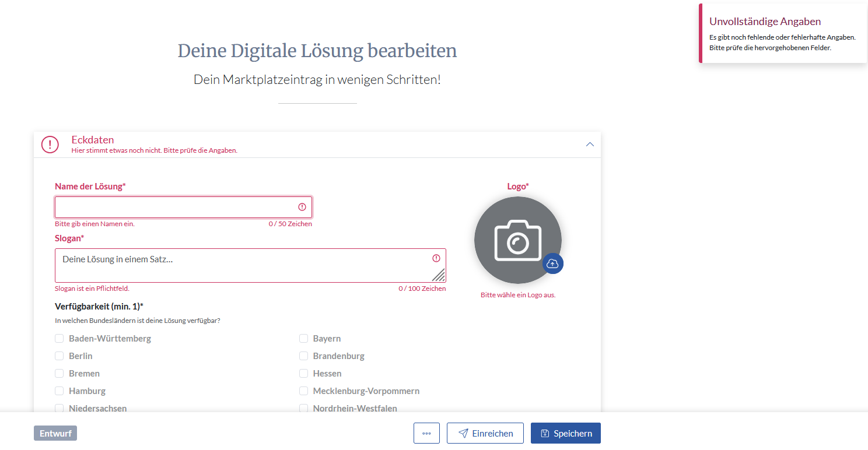Enable the Bayern checkbox
This screenshot has width=868, height=450.
pyautogui.click(x=303, y=339)
